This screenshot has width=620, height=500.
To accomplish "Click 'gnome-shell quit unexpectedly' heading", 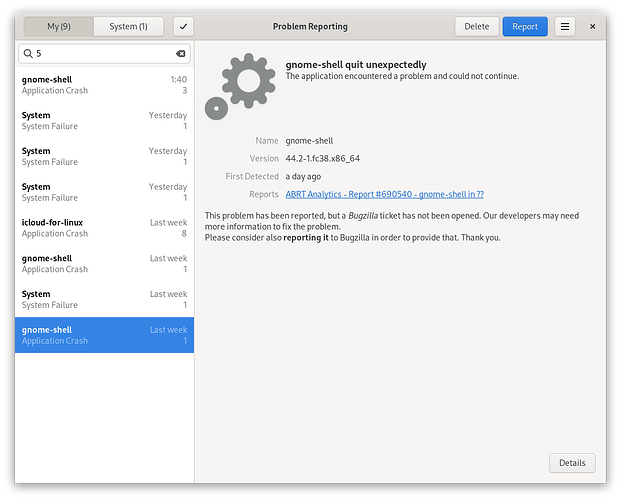I will click(356, 64).
